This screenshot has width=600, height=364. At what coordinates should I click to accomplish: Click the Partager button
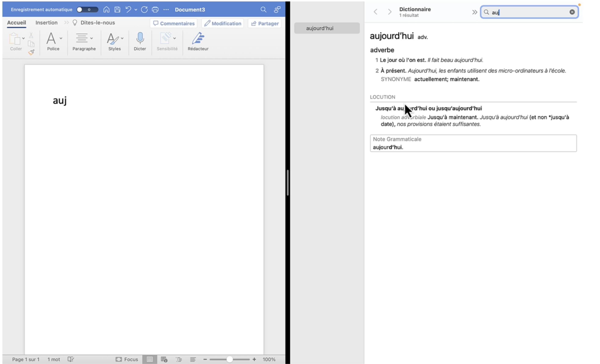265,23
